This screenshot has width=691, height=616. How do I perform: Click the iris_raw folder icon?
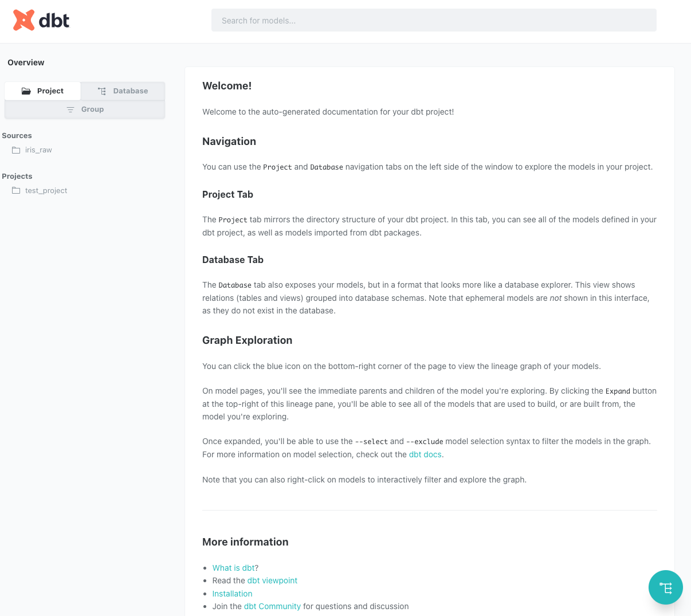(x=16, y=150)
